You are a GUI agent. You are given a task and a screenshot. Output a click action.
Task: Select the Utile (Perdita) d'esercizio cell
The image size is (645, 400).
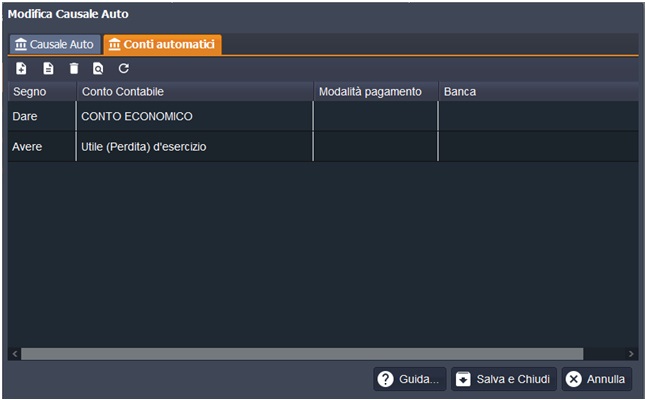pos(195,147)
